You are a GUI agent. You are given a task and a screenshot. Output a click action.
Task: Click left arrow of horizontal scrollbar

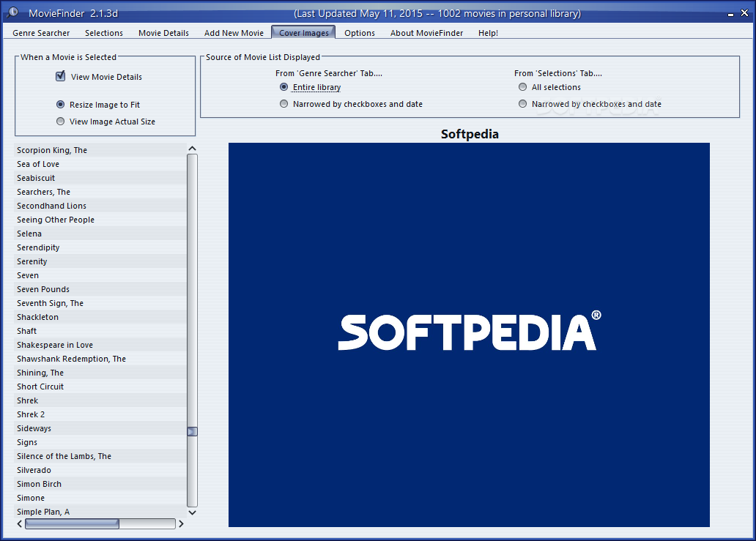pos(19,523)
